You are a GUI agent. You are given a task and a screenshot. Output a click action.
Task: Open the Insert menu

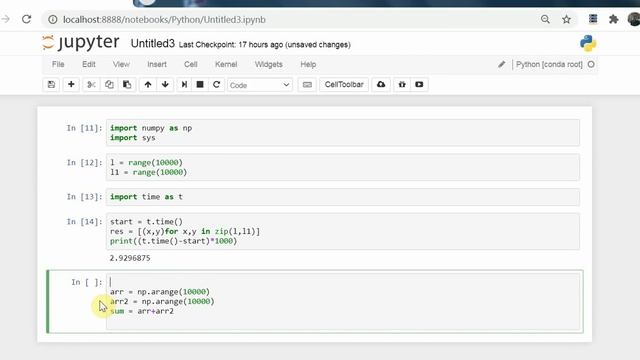click(157, 64)
